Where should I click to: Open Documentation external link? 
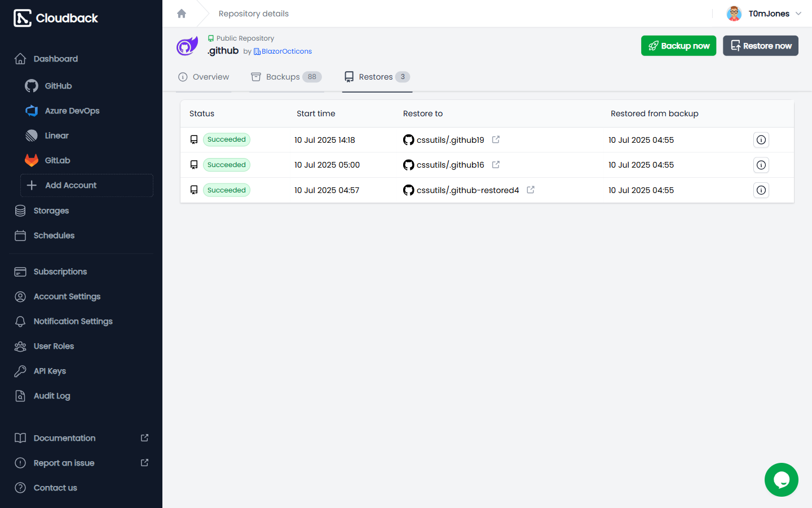pyautogui.click(x=81, y=438)
